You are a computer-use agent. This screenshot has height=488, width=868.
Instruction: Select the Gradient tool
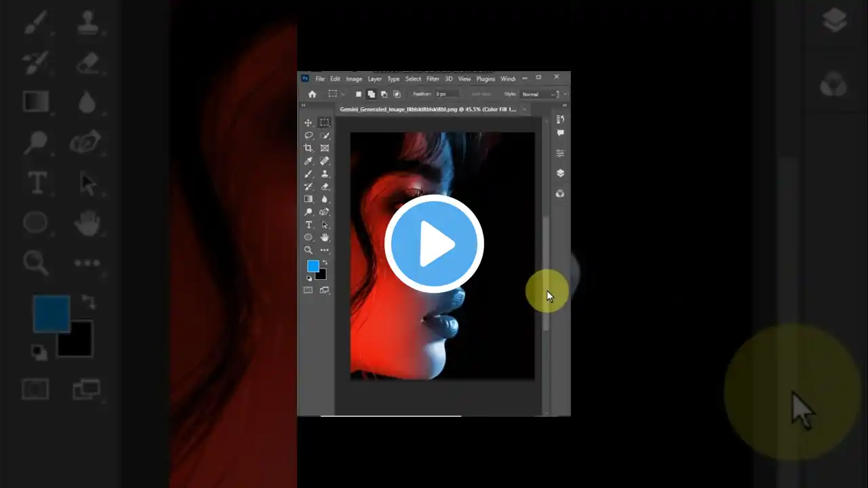(309, 199)
